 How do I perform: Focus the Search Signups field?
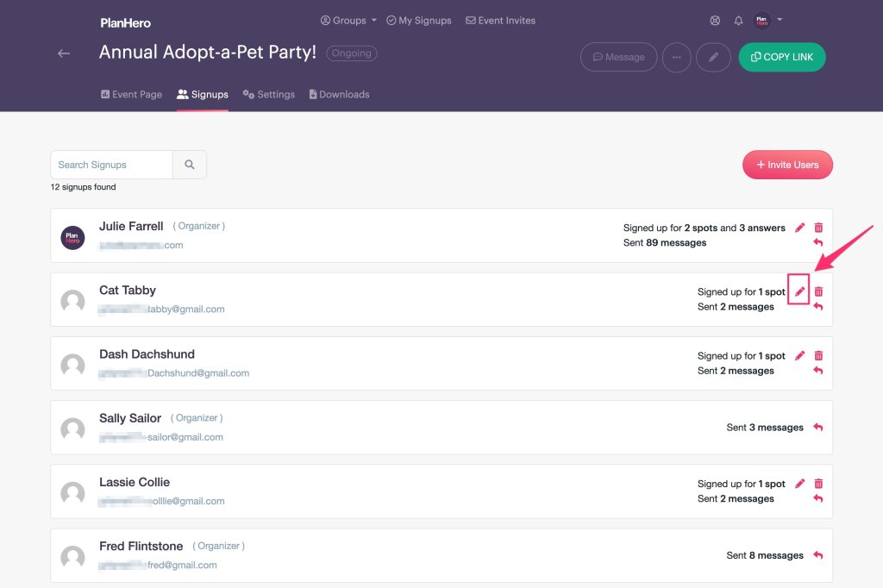111,165
